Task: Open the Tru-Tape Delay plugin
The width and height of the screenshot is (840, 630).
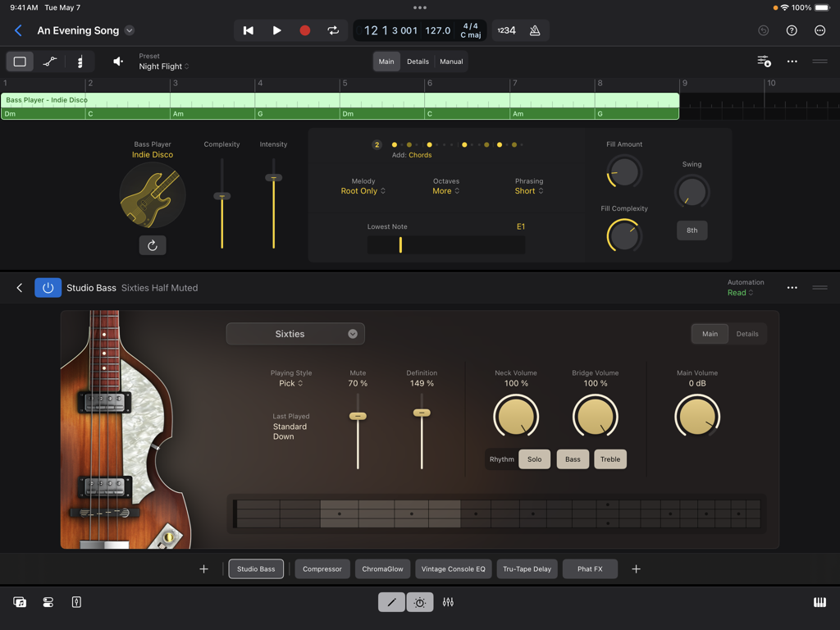Action: [527, 568]
